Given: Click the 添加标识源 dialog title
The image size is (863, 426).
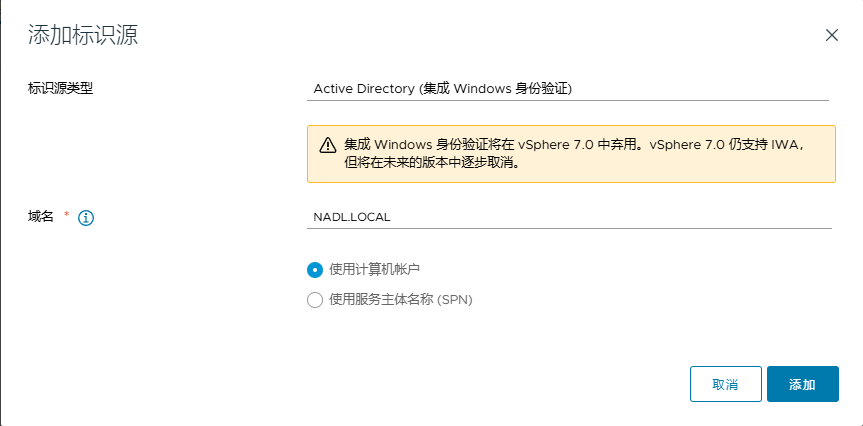Looking at the screenshot, I should (x=83, y=35).
